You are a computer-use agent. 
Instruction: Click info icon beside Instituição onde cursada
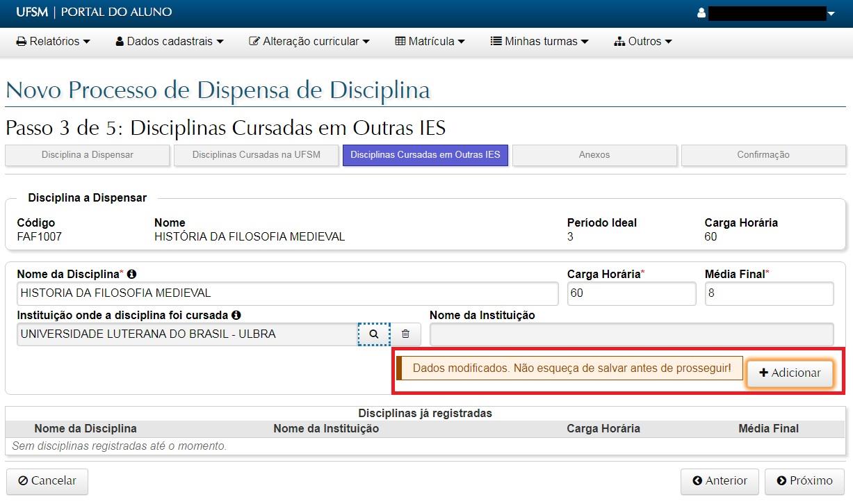pos(236,315)
